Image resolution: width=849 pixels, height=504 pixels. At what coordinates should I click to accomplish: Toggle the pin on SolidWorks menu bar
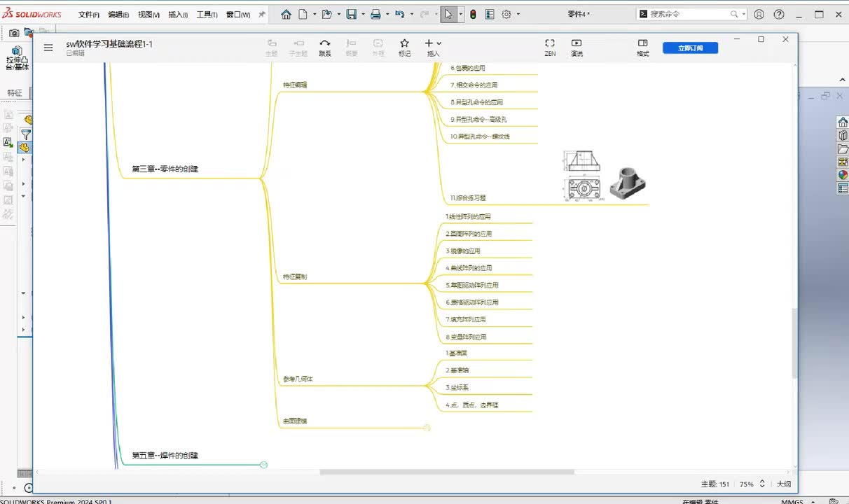[262, 14]
